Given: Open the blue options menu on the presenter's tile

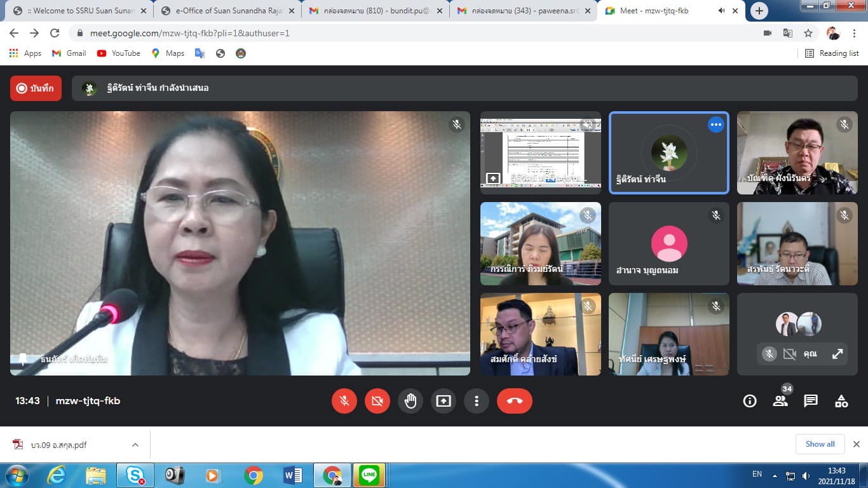Looking at the screenshot, I should tap(716, 125).
